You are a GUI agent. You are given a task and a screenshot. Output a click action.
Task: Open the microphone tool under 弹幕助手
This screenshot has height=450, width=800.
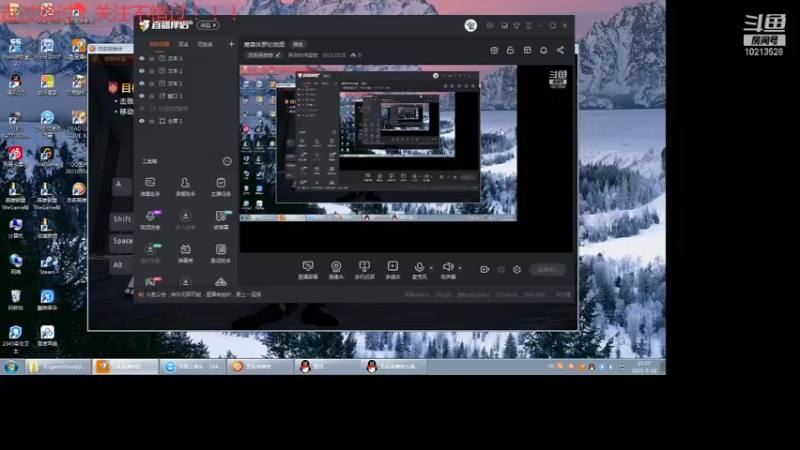click(150, 220)
